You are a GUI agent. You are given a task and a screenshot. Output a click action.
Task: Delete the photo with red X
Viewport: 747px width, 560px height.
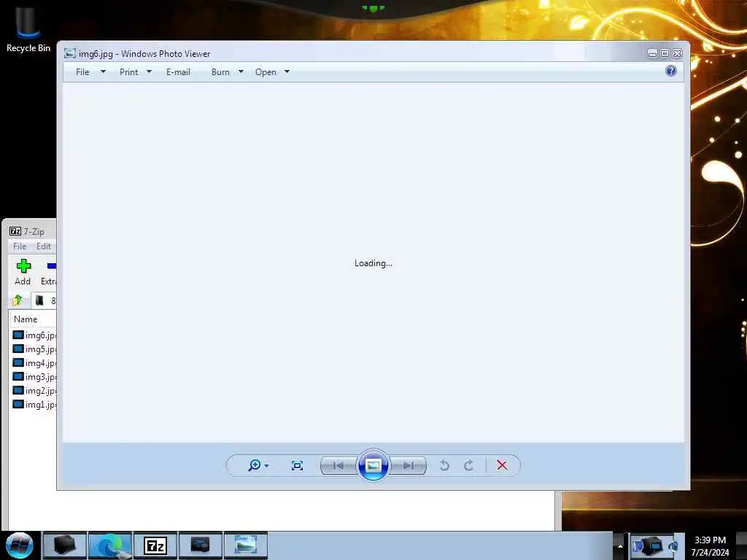pyautogui.click(x=502, y=465)
